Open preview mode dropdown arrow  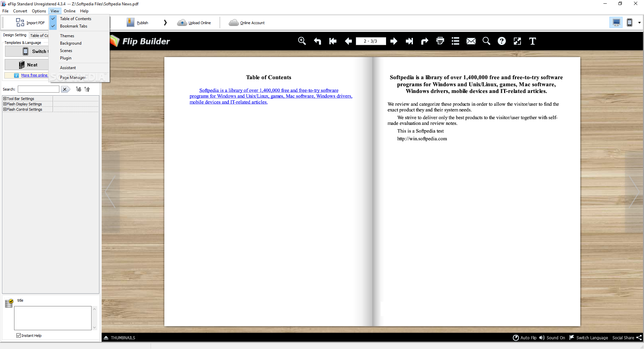[639, 23]
